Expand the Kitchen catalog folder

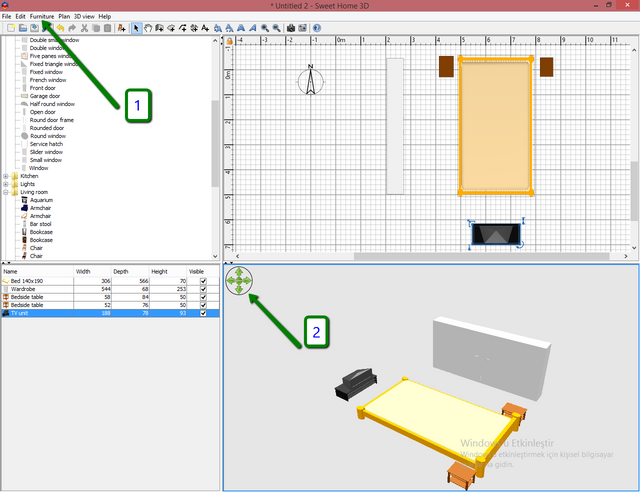[x=6, y=176]
